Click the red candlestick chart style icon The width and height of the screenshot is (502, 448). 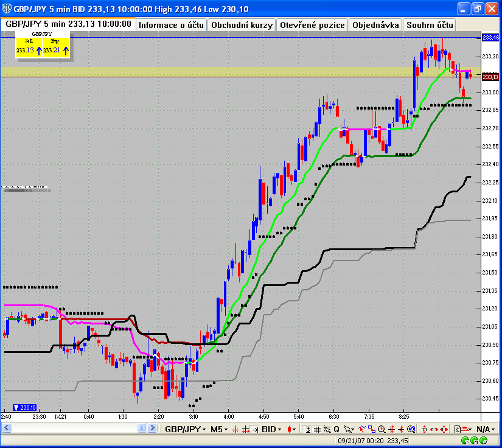[x=290, y=429]
